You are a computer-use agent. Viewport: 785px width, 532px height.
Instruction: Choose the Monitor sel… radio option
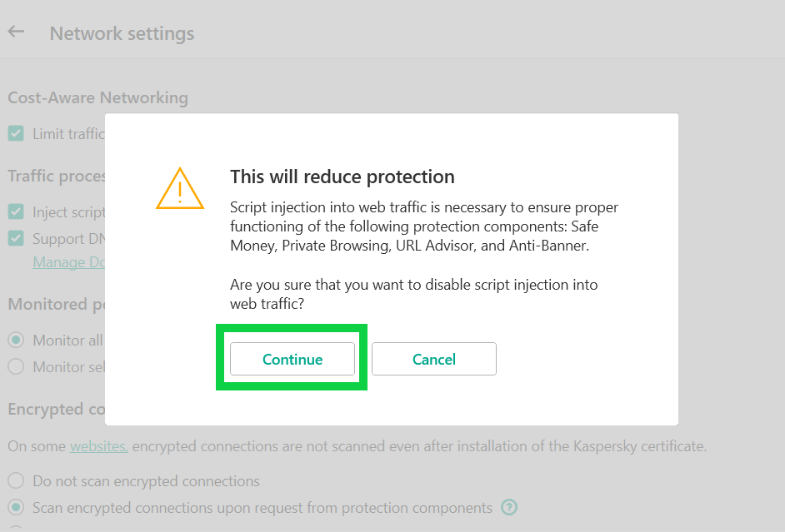16,366
